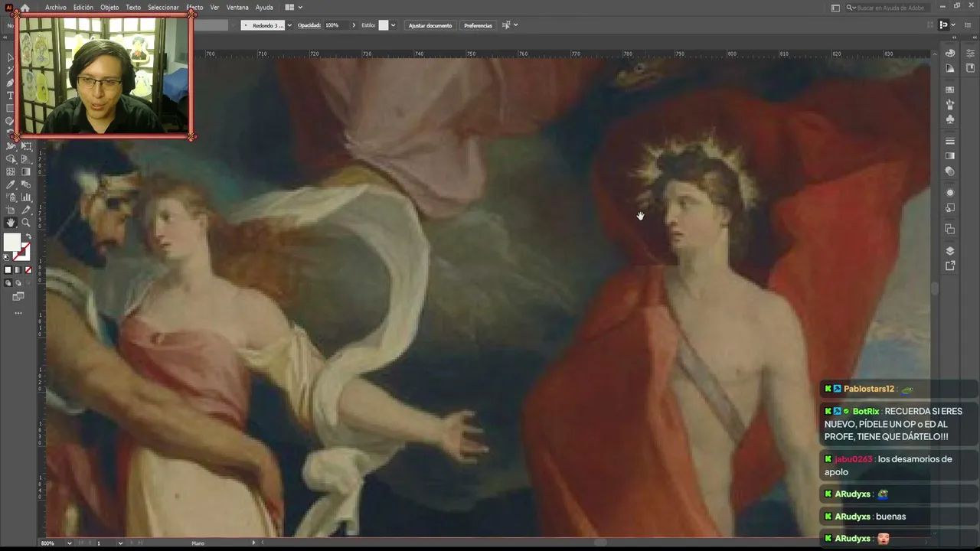Viewport: 980px width, 551px height.
Task: Select the Type tool
Action: tap(11, 96)
